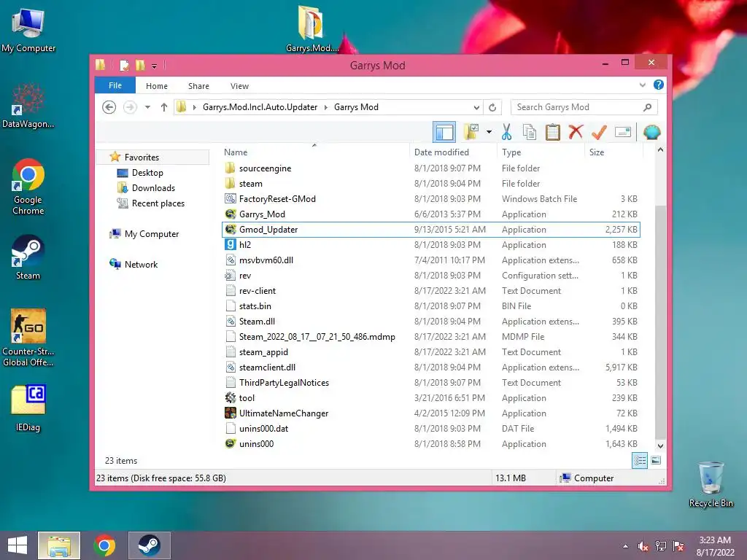Click the file list vertical scrollbar

point(660,323)
